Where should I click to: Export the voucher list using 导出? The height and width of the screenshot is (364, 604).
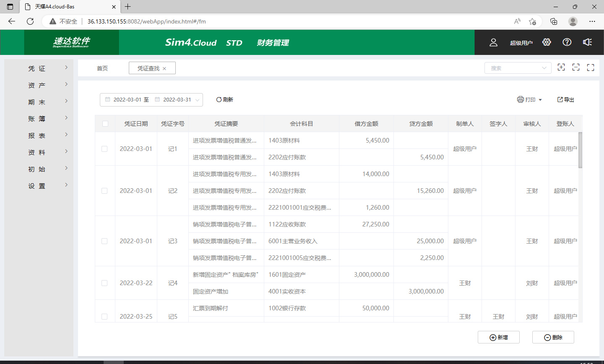pos(565,100)
